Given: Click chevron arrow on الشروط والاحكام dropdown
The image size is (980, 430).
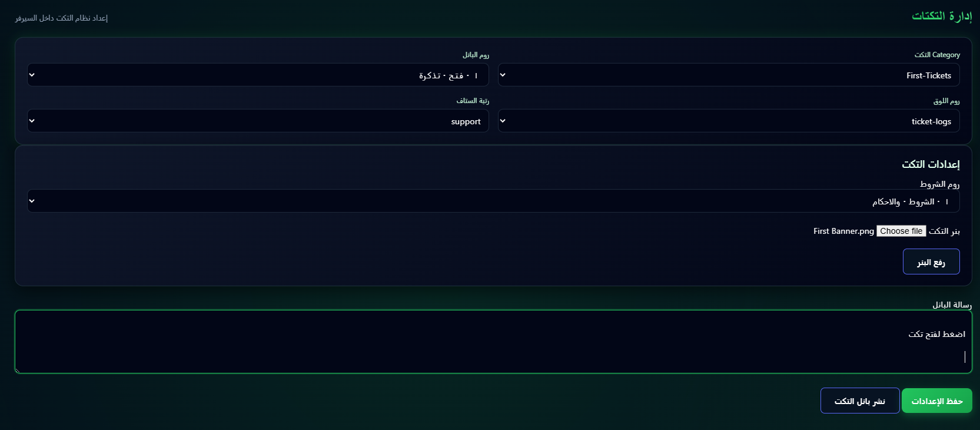Looking at the screenshot, I should pyautogui.click(x=32, y=201).
